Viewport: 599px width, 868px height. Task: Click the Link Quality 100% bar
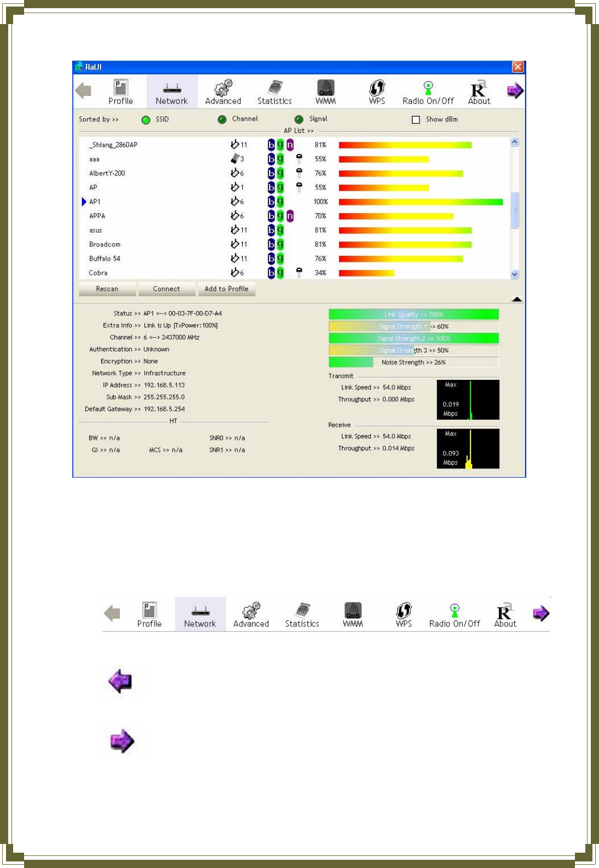414,314
